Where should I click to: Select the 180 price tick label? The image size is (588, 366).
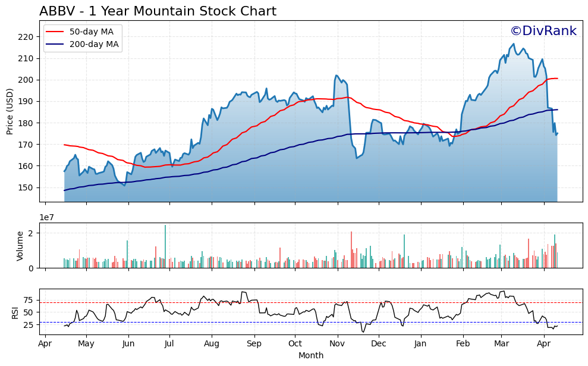pyautogui.click(x=26, y=123)
